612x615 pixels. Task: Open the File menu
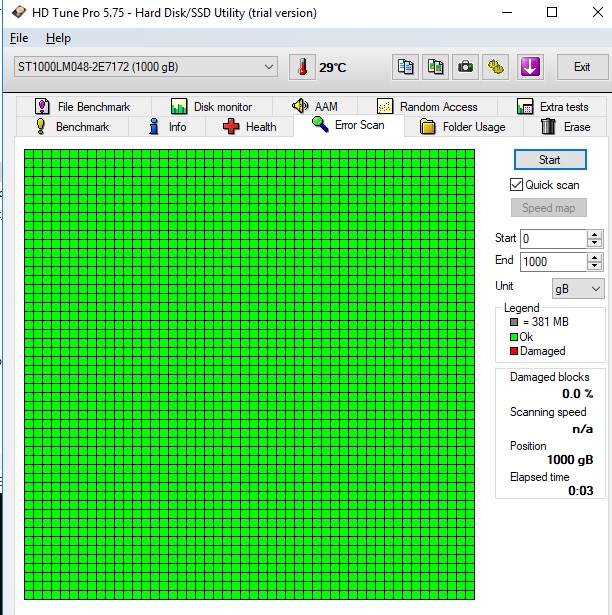[19, 38]
